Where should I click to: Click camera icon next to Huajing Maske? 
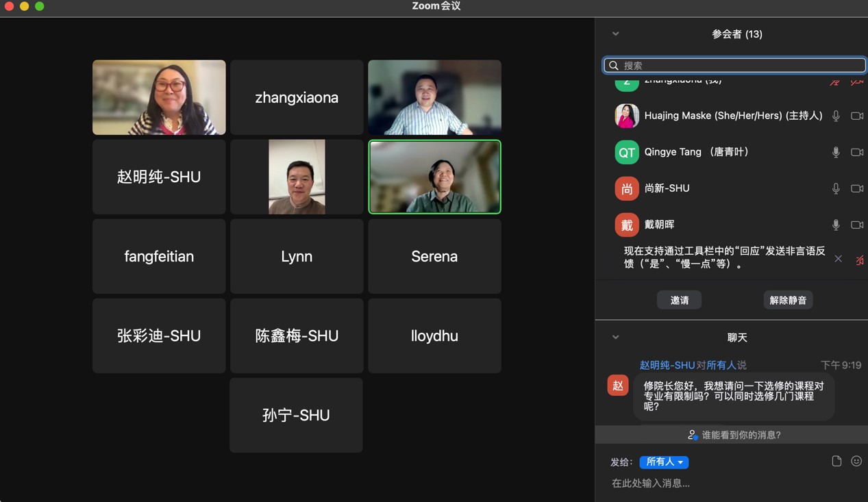click(856, 116)
